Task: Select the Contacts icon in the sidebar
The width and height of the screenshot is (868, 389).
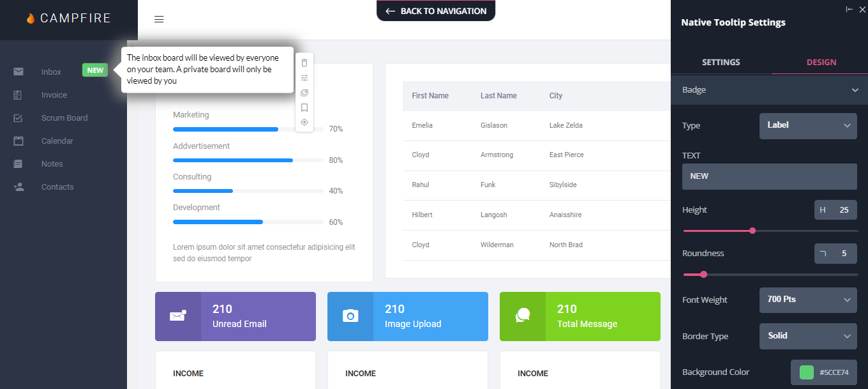Action: click(x=18, y=187)
